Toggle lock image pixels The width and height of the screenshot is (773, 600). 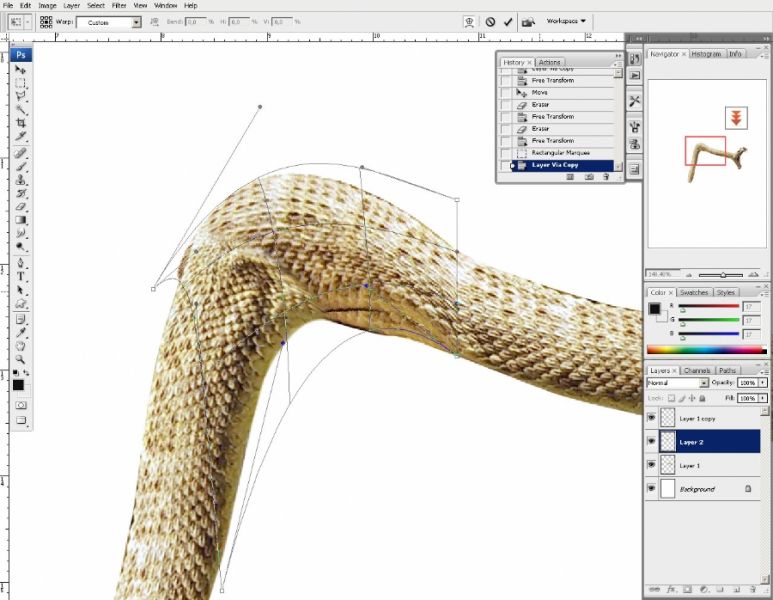(x=682, y=398)
